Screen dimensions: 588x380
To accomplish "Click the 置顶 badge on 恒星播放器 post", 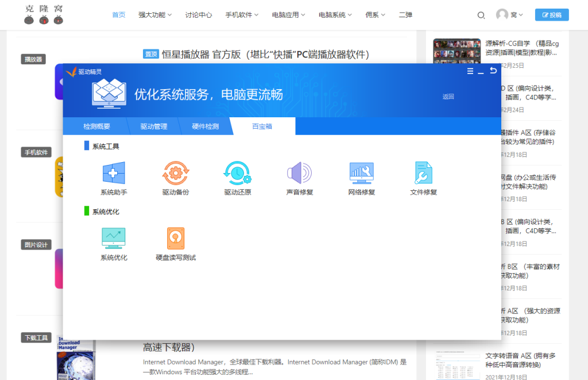I will (x=151, y=54).
